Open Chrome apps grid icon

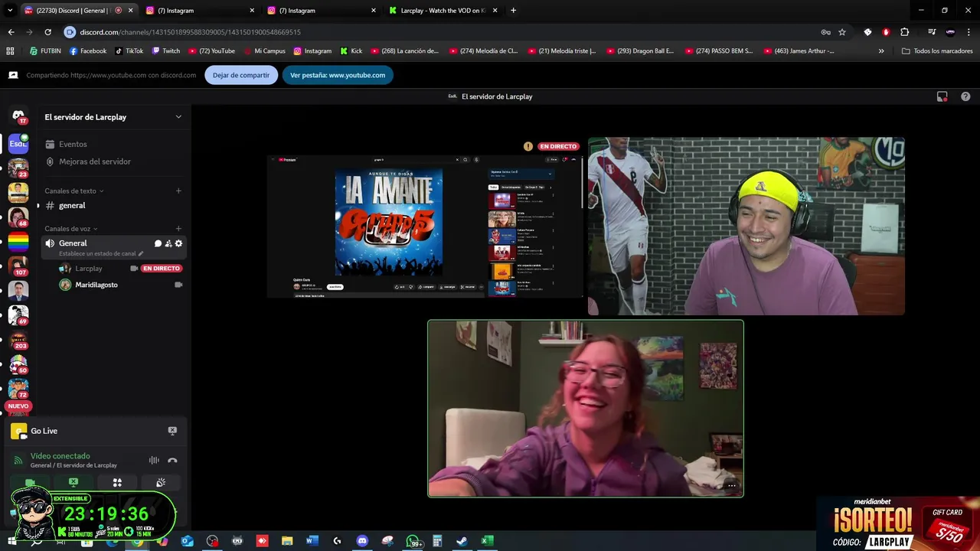(10, 51)
